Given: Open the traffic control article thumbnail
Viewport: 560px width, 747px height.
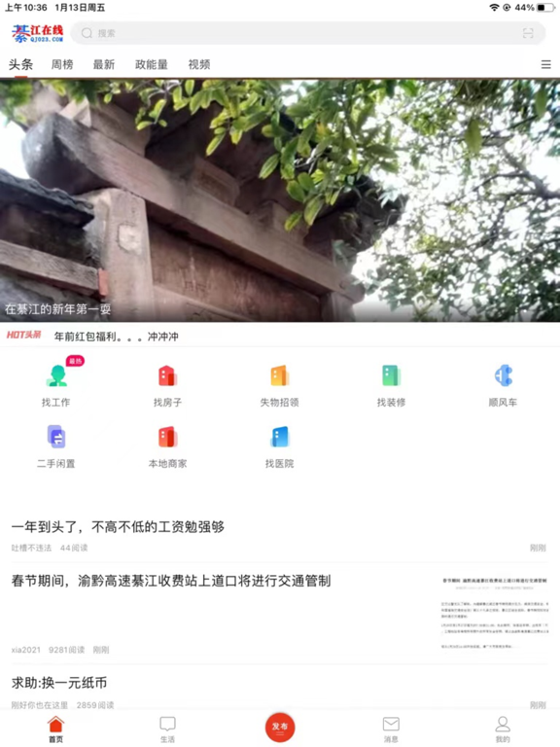Looking at the screenshot, I should (495, 614).
